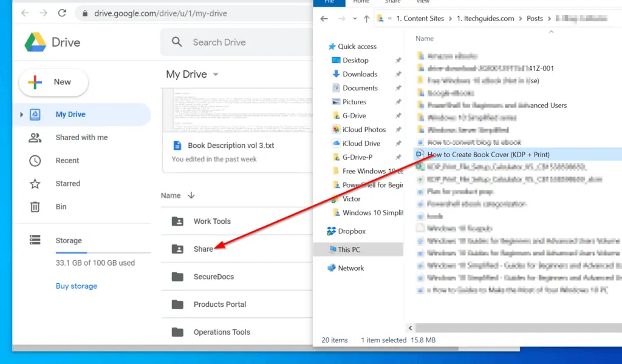Click the New button in Drive
This screenshot has width=622, height=364.
coord(53,81)
